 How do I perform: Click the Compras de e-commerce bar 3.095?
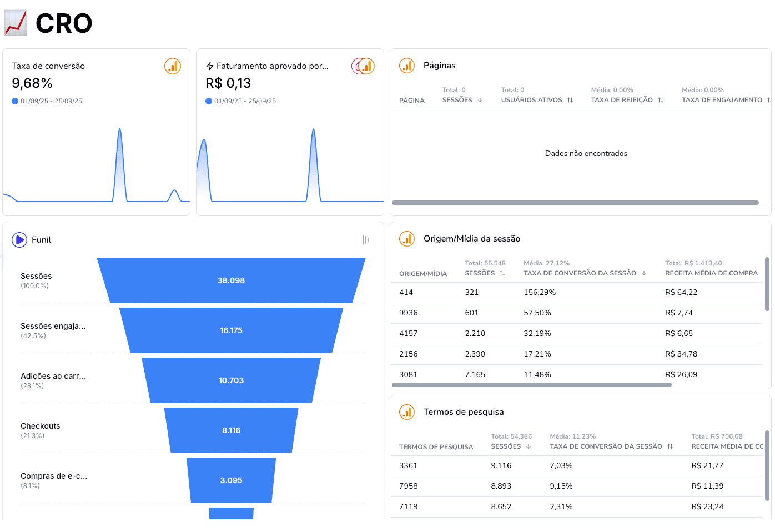pyautogui.click(x=231, y=480)
